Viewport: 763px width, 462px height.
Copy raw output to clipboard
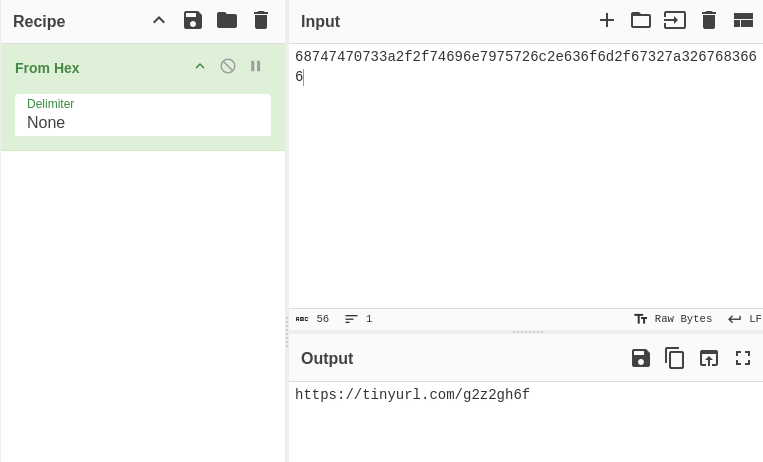coord(675,358)
